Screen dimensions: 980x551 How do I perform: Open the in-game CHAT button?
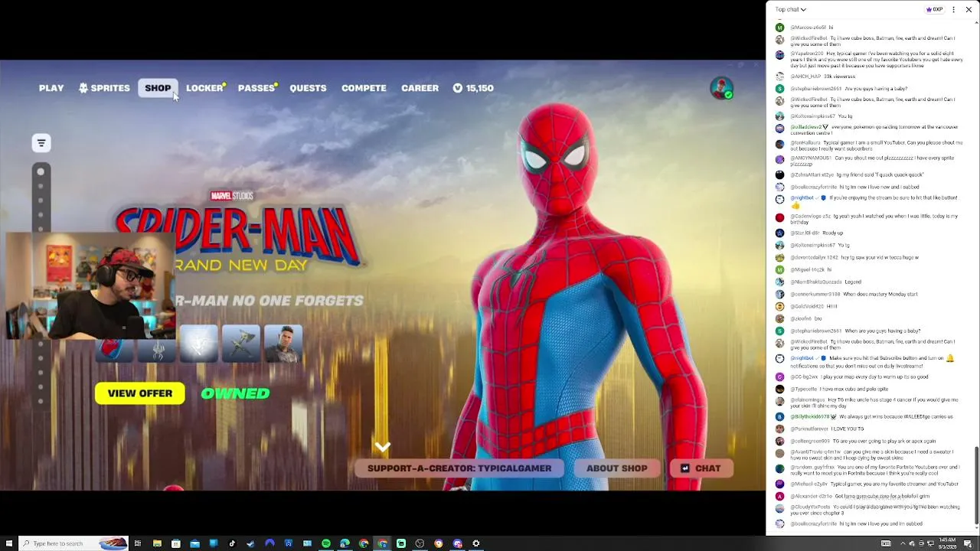click(x=701, y=468)
